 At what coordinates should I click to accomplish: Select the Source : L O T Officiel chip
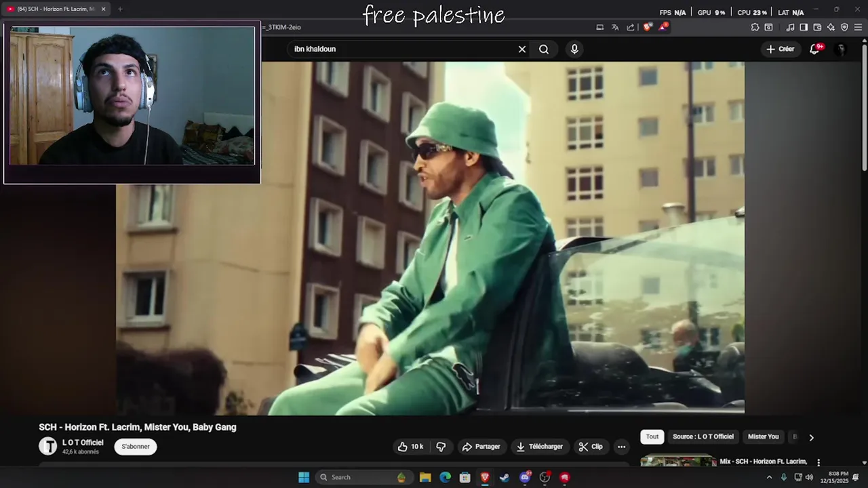click(703, 436)
